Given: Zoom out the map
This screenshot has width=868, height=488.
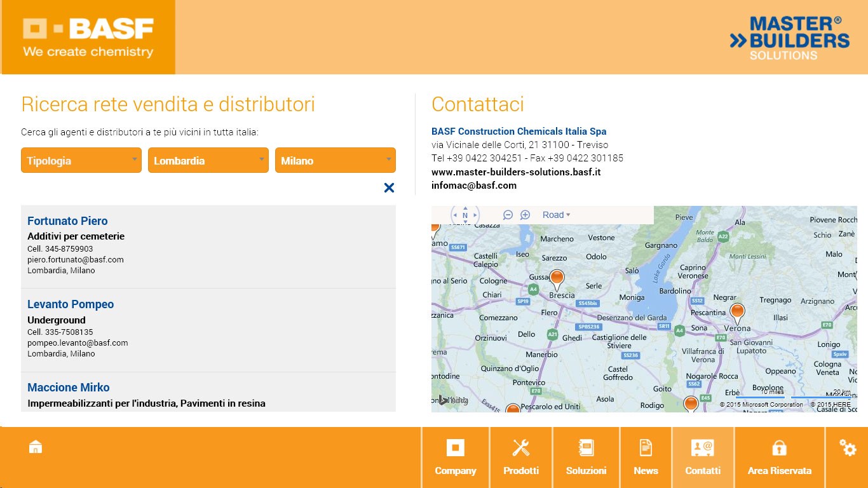Looking at the screenshot, I should (x=508, y=215).
